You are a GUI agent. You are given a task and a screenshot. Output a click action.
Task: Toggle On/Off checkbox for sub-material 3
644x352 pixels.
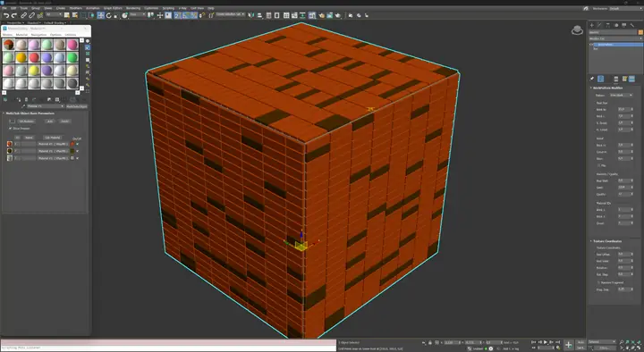coord(77,158)
